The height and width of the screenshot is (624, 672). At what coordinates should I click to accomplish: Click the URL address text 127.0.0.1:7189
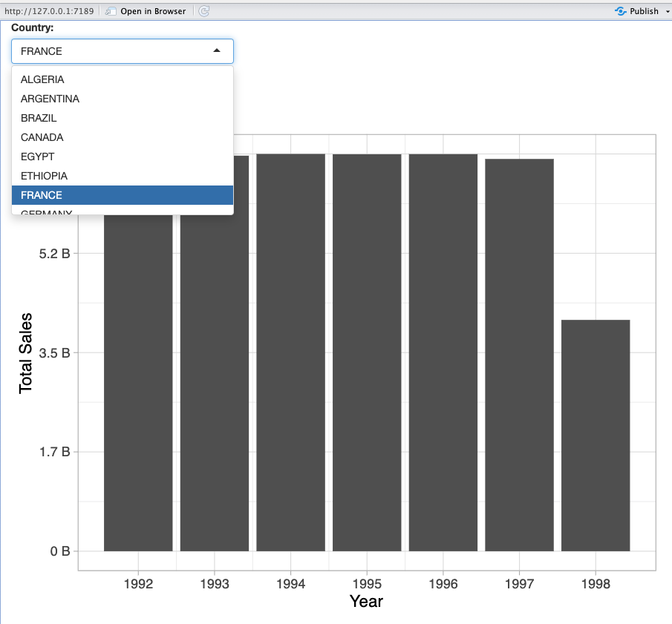pyautogui.click(x=48, y=11)
